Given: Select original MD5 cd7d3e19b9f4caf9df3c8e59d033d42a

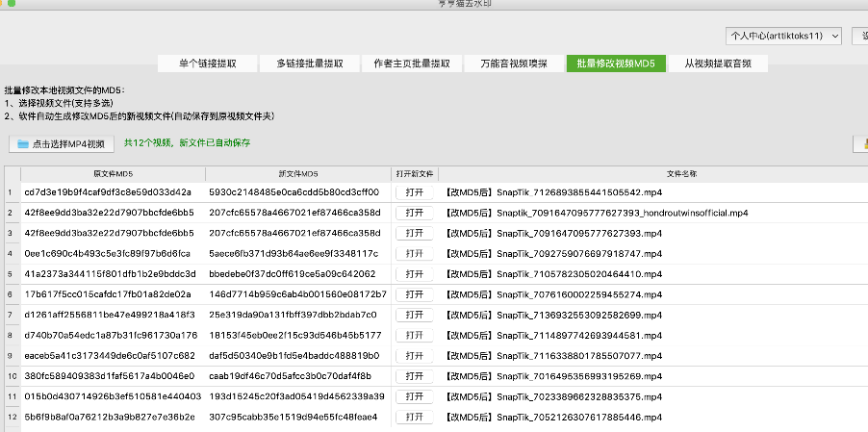Looking at the screenshot, I should pyautogui.click(x=108, y=192).
